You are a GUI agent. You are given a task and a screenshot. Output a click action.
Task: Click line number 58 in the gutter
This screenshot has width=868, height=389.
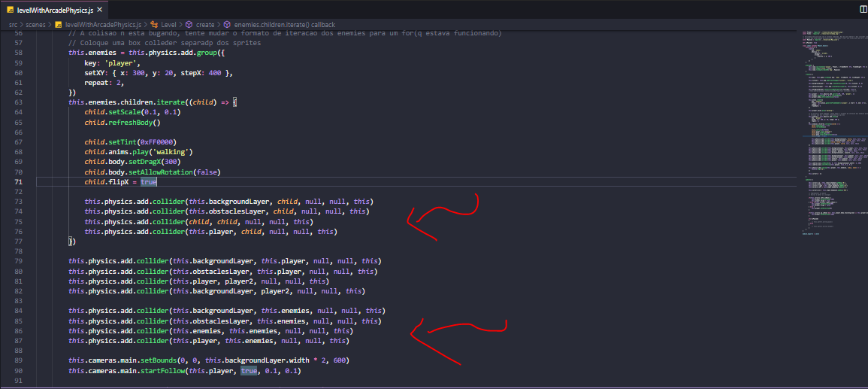(18, 53)
